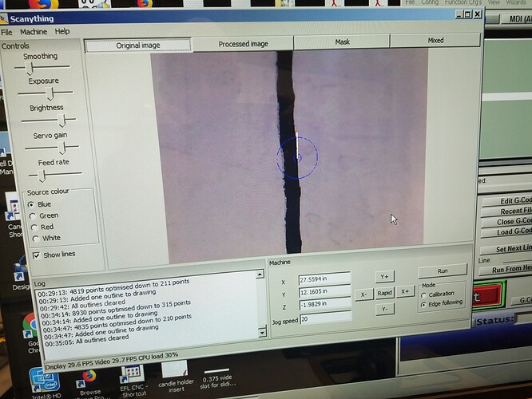
Task: Click Run From Here in background window
Action: [x=506, y=270]
